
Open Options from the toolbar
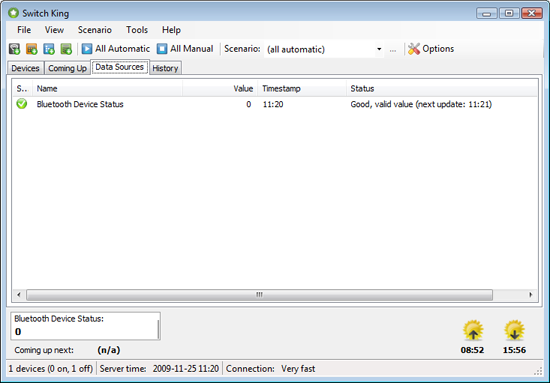click(x=431, y=49)
